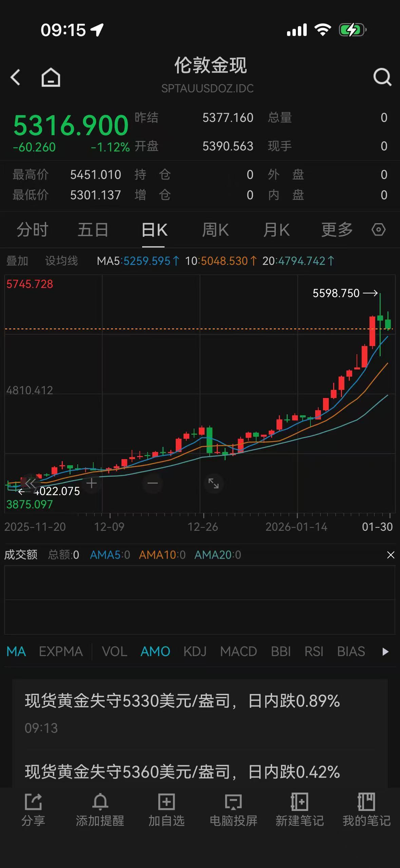Zoom out chart with minus icon
This screenshot has height=868, width=400.
153,483
